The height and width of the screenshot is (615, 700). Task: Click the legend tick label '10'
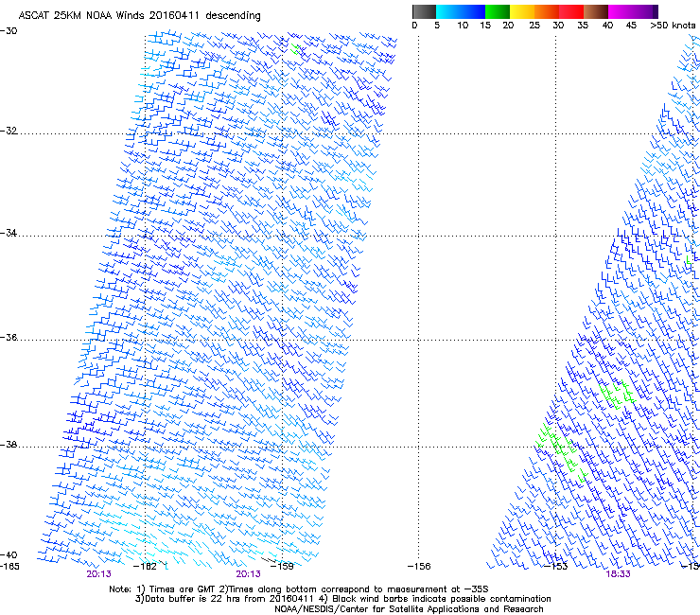[463, 26]
